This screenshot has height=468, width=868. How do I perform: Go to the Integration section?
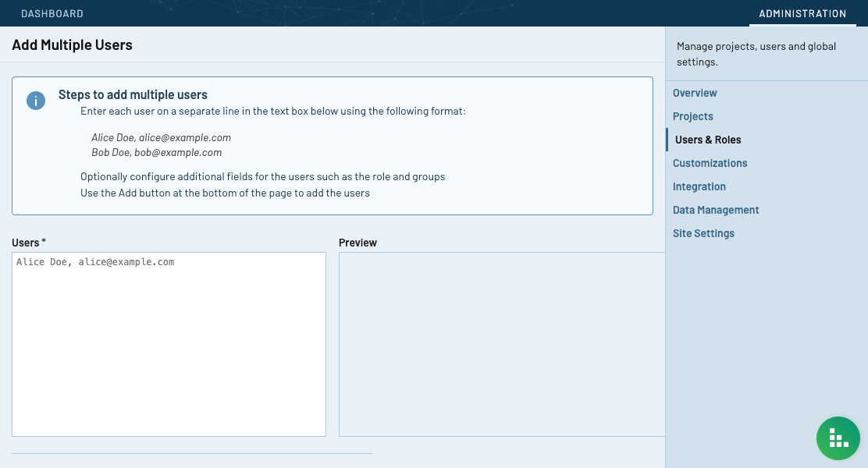[x=699, y=186]
